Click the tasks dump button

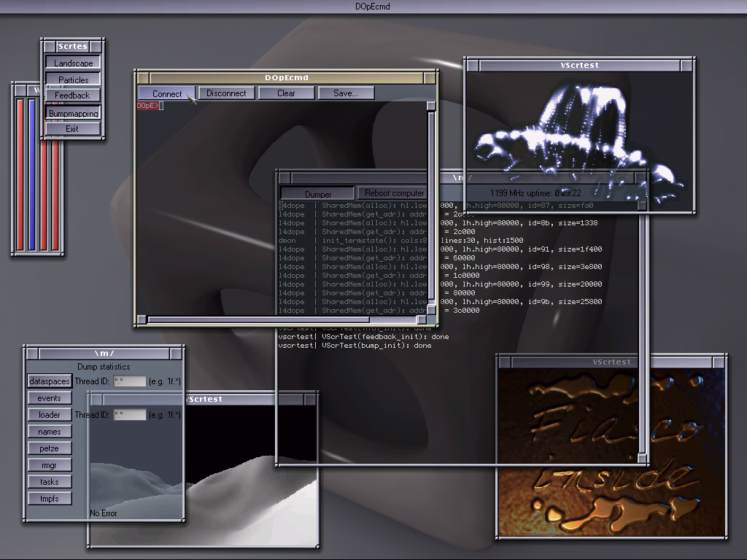[50, 482]
